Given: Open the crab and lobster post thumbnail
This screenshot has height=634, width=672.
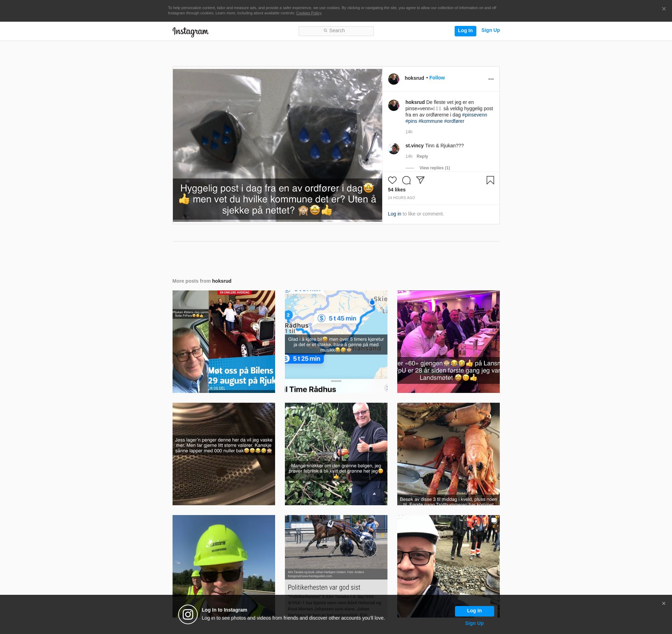Looking at the screenshot, I should [448, 454].
